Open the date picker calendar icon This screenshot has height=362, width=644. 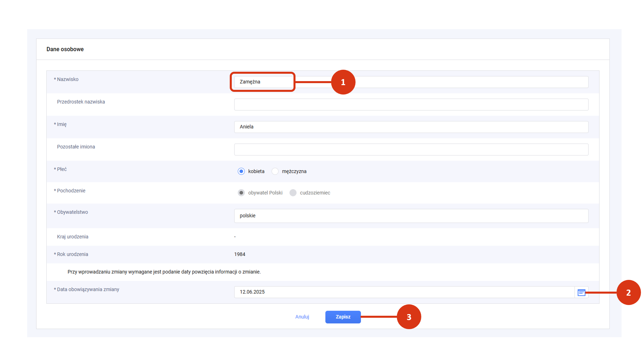[x=581, y=293]
